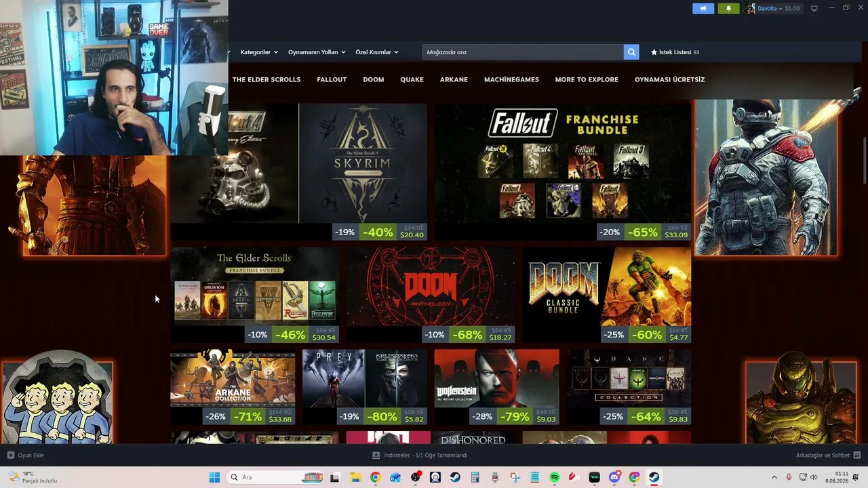Open Spotify from the taskbar
The width and height of the screenshot is (868, 488).
555,477
